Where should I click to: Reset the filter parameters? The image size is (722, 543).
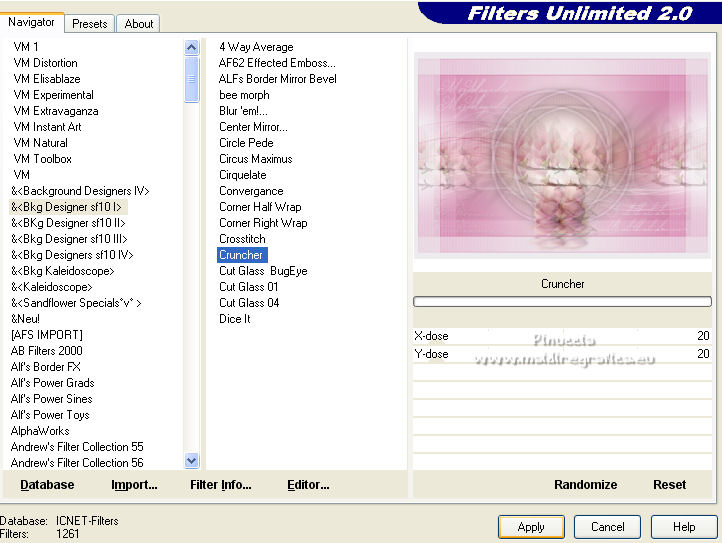point(669,485)
